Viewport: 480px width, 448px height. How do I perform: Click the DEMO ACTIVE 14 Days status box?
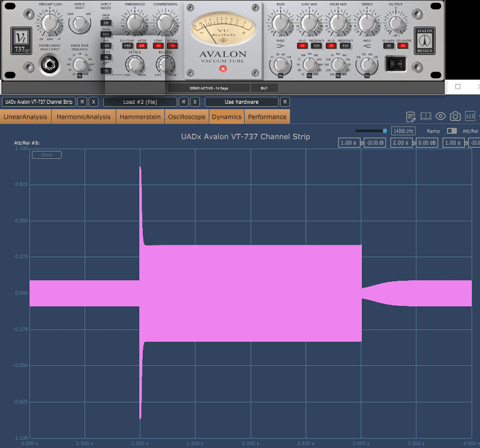point(209,88)
